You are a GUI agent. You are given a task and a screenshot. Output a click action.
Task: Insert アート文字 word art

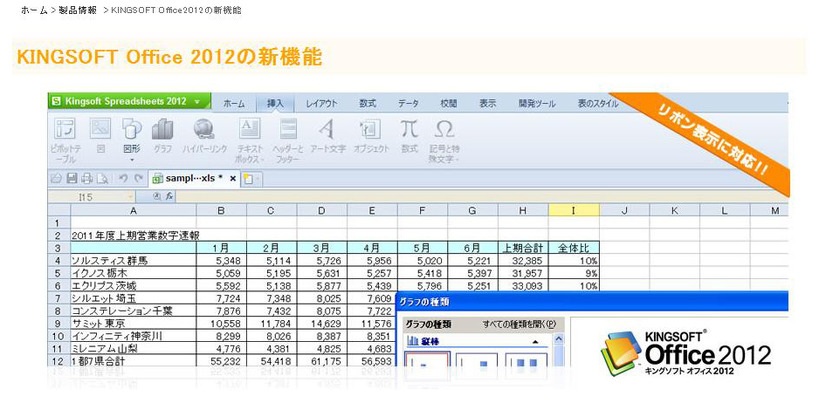click(x=328, y=136)
